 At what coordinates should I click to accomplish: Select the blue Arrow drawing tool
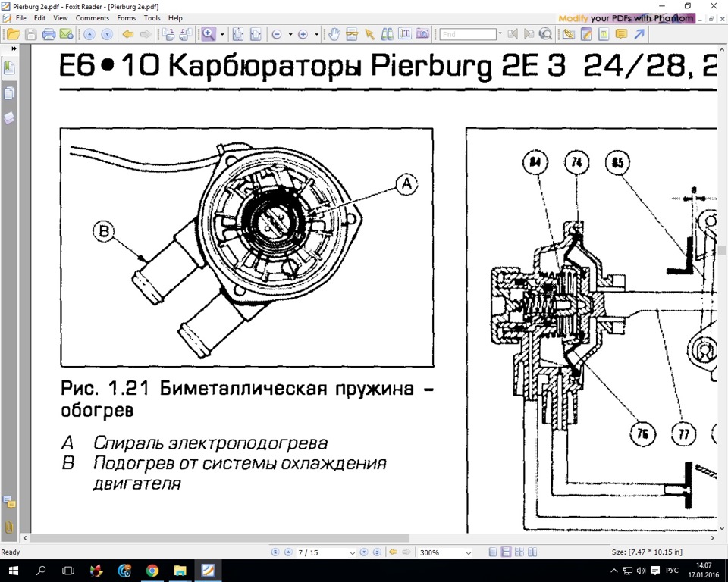click(639, 34)
